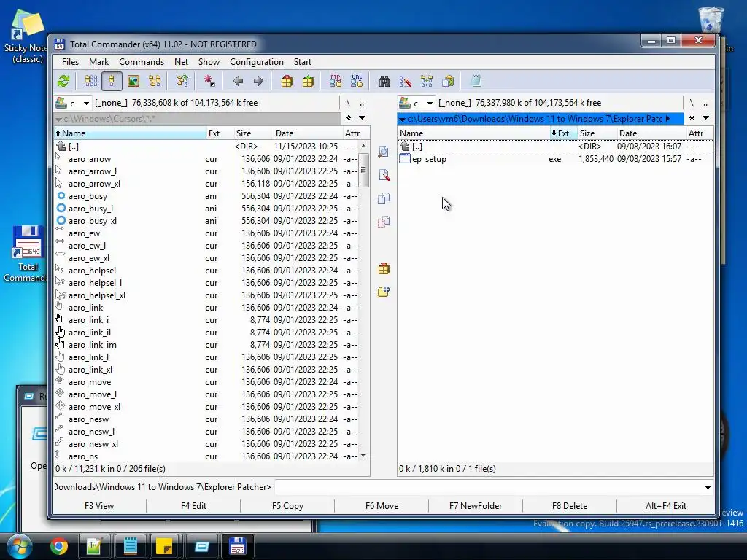Click the Move icon in the middle bar
747x560 pixels.
(x=384, y=222)
